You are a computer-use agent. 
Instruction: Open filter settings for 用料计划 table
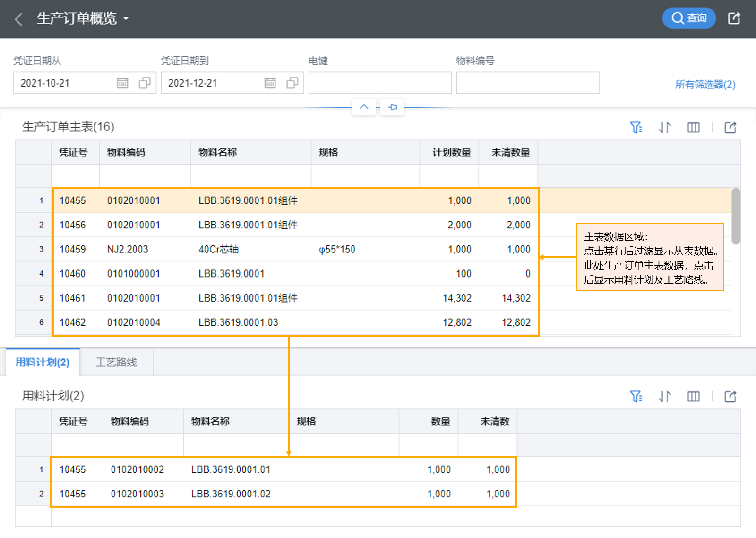636,397
